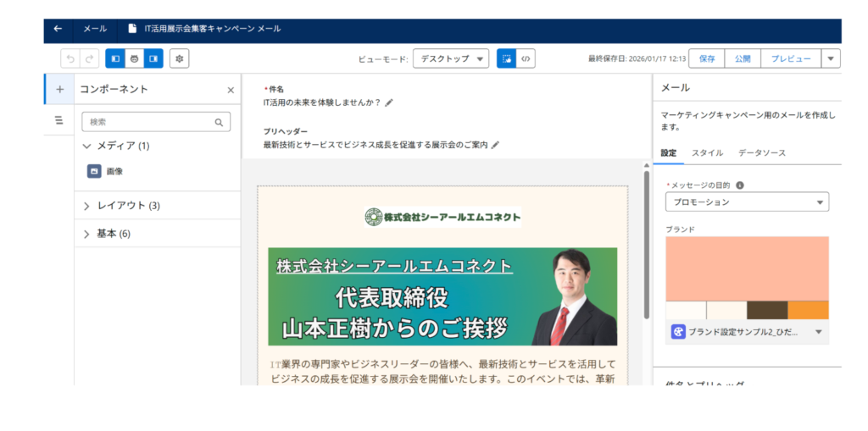Toggle the left sidebar panel
868x431 pixels.
(115, 58)
